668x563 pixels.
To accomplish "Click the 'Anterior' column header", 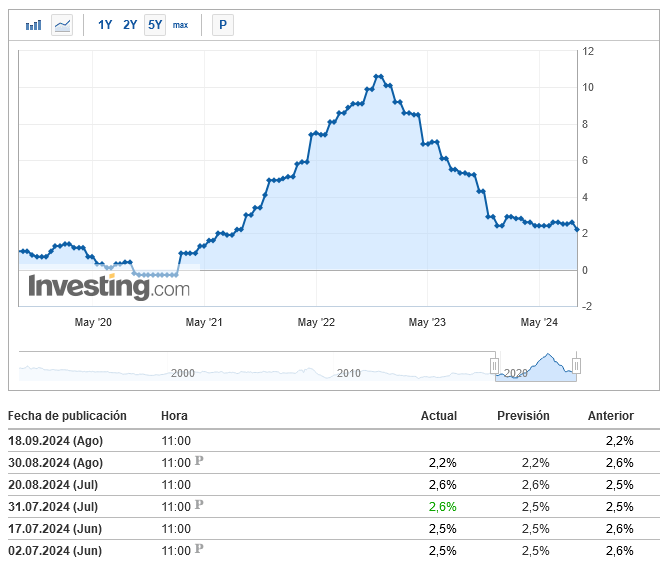I will pyautogui.click(x=611, y=416).
